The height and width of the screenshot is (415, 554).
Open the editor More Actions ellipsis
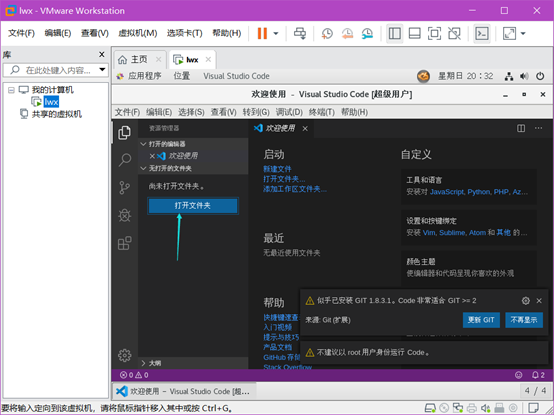pyautogui.click(x=538, y=128)
